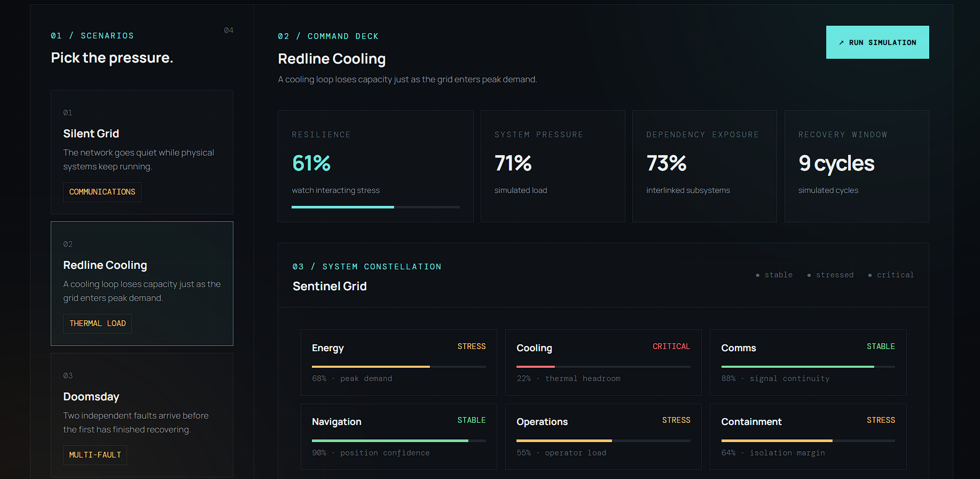Click the STRESS status on Containment
The width and height of the screenshot is (980, 479).
tap(881, 420)
